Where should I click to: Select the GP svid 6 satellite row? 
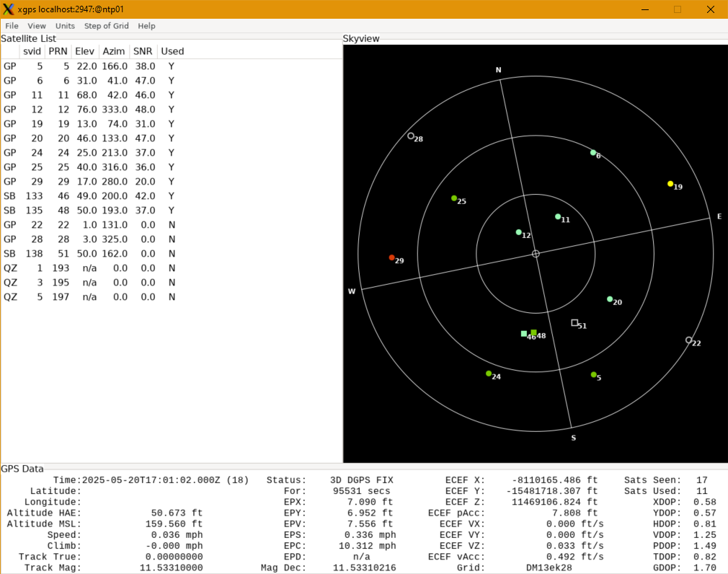click(172, 81)
